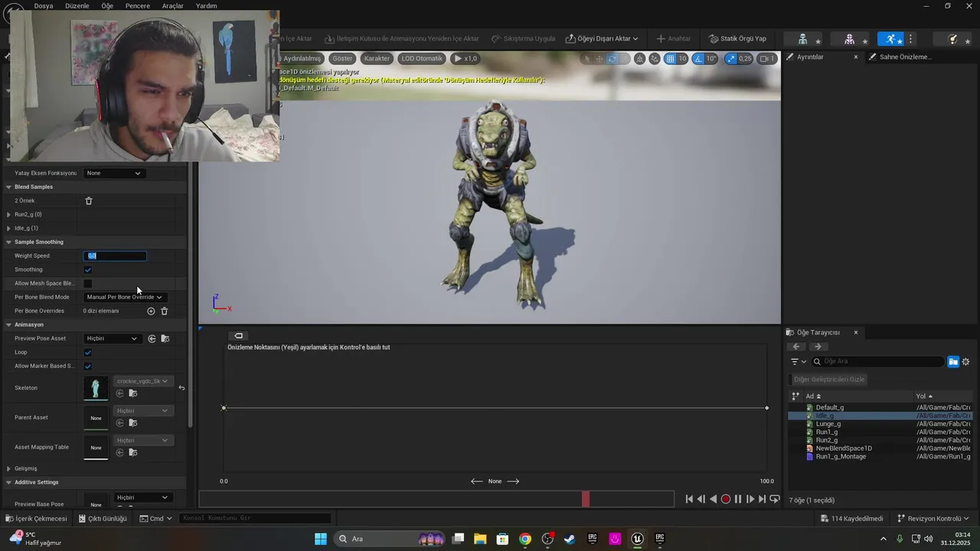Open Unreal Engine from the Windows taskbar

(x=637, y=539)
